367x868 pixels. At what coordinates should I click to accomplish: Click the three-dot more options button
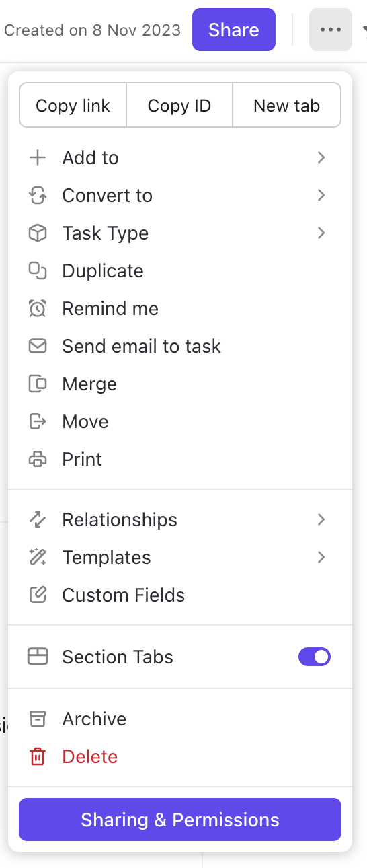click(331, 30)
